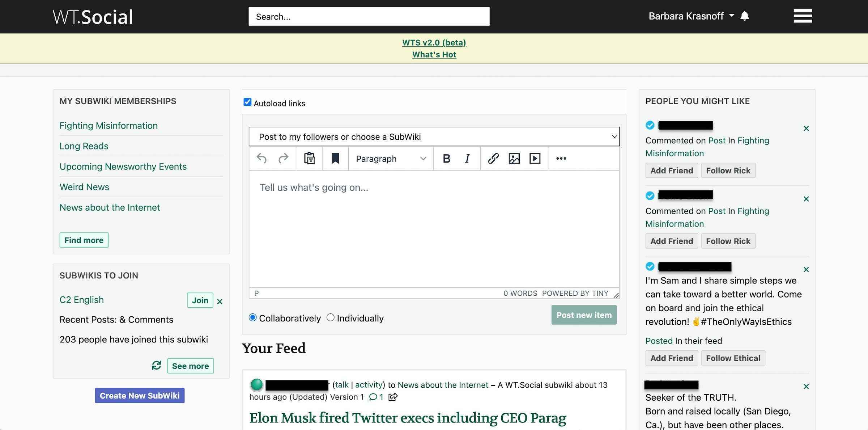
Task: Open the Post to my followers SubWiki dropdown
Action: click(434, 136)
